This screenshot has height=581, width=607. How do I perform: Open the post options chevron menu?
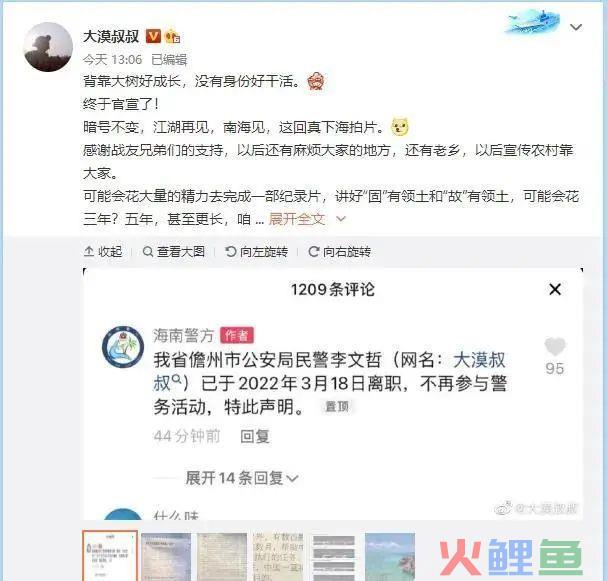pos(576,27)
